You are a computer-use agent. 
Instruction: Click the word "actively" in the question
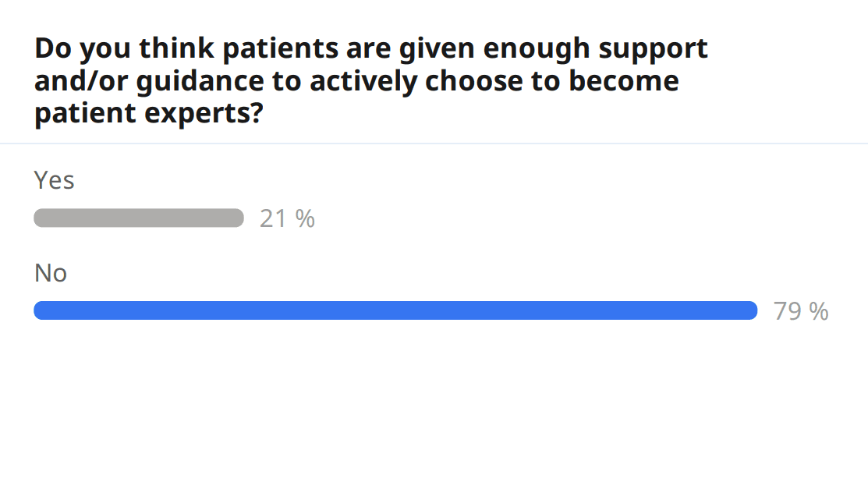coord(372,81)
